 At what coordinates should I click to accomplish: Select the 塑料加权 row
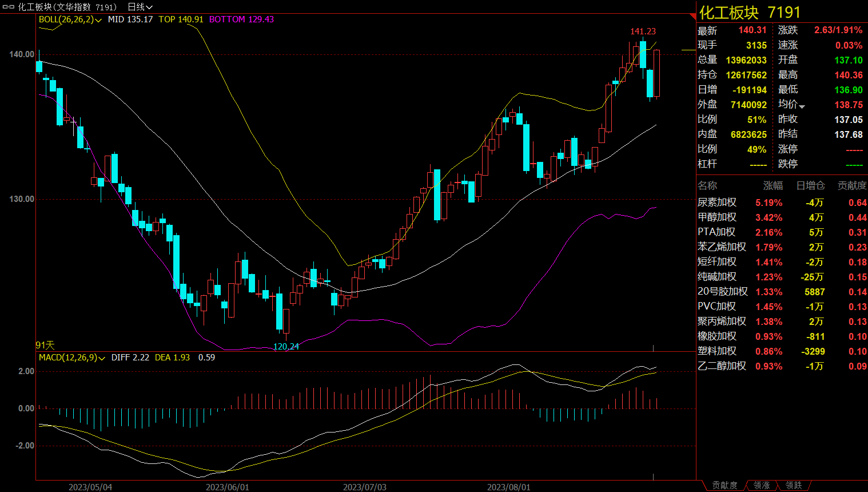click(x=782, y=351)
